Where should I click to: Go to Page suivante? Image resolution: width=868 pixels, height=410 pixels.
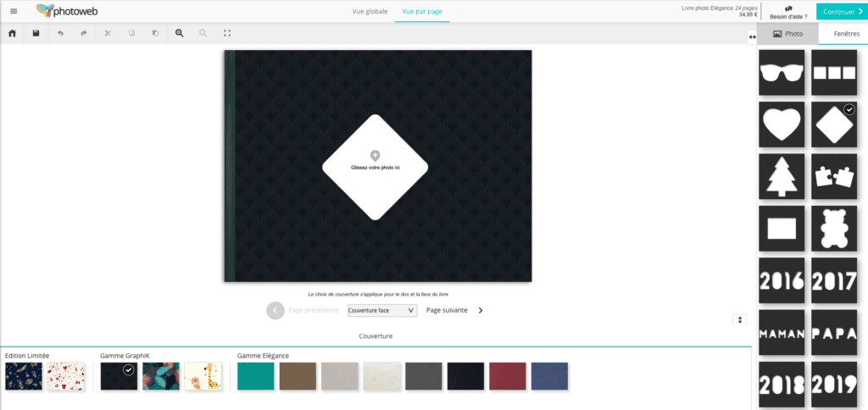click(x=454, y=310)
